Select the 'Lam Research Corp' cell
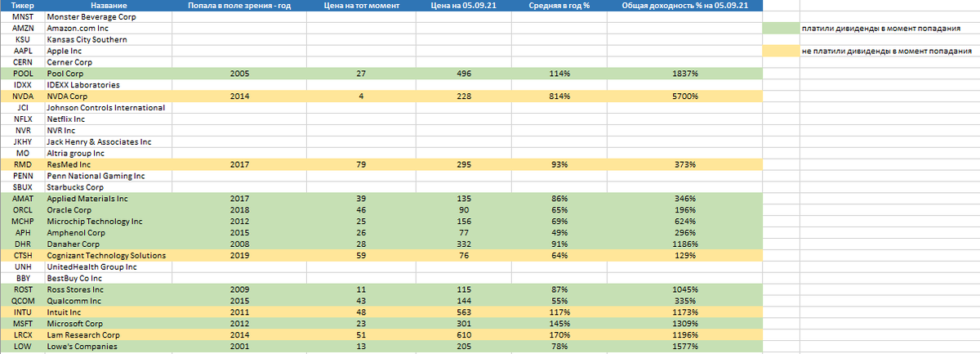Image resolution: width=980 pixels, height=354 pixels. point(109,336)
